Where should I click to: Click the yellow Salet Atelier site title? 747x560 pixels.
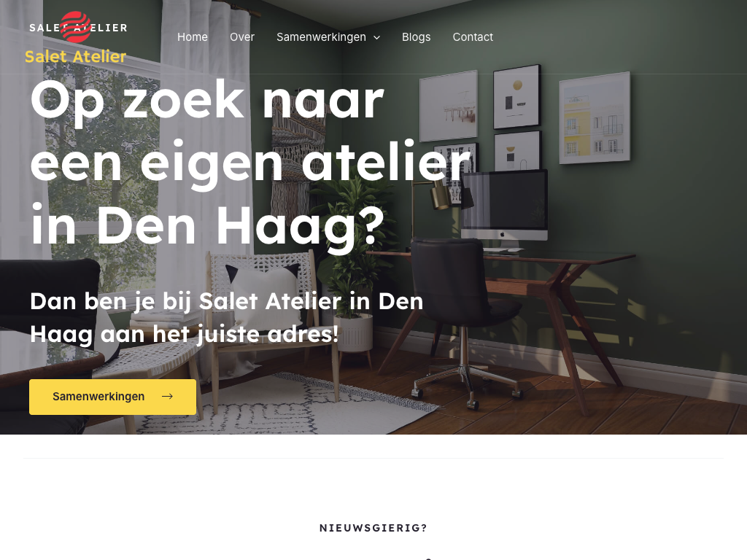pyautogui.click(x=75, y=56)
